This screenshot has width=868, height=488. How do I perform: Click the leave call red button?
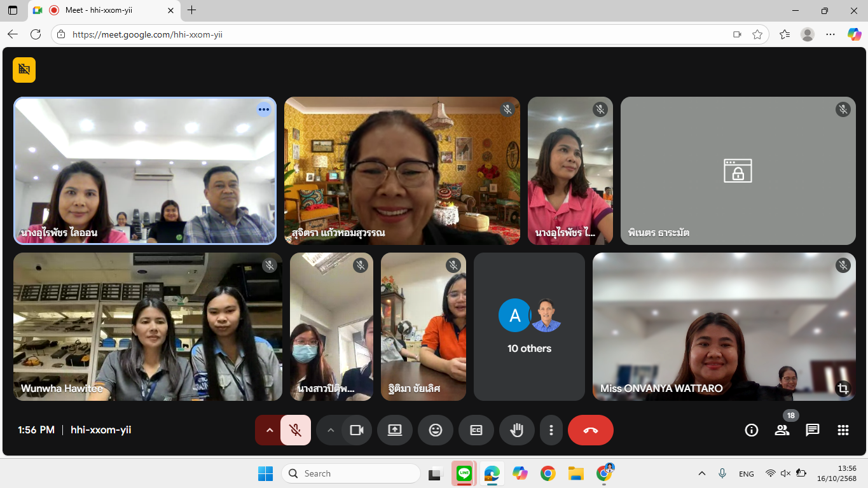tap(590, 430)
